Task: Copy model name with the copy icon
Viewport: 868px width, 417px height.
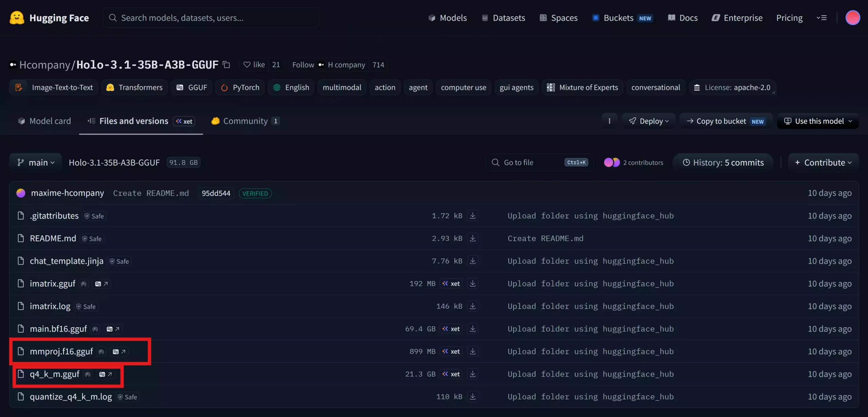Action: point(226,65)
